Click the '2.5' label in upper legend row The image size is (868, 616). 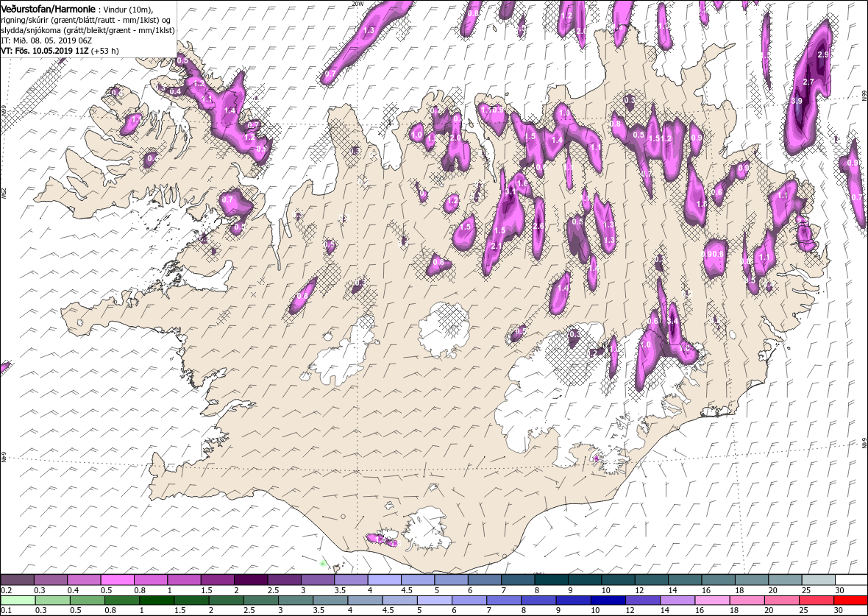(x=274, y=590)
